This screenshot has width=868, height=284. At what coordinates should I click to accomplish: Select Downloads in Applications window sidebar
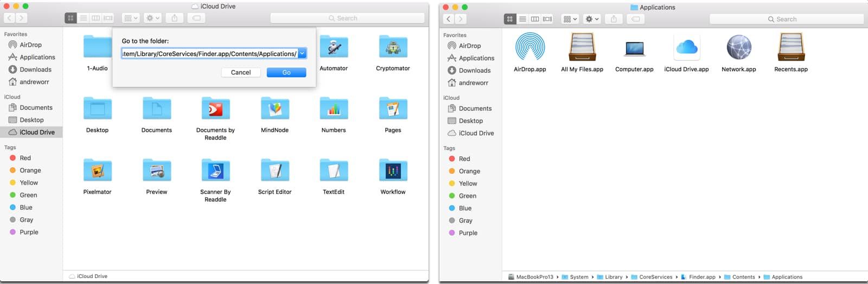pyautogui.click(x=475, y=71)
